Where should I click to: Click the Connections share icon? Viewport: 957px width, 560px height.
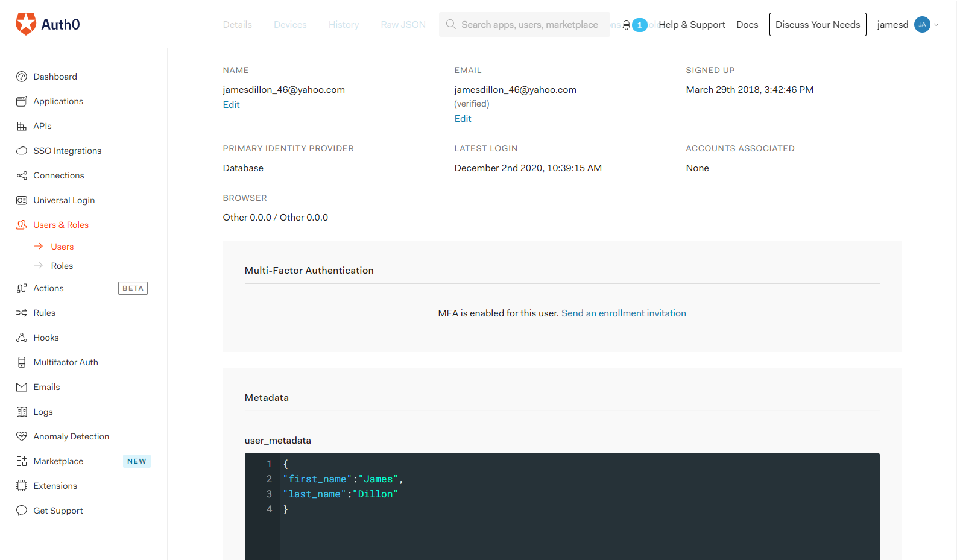[22, 175]
